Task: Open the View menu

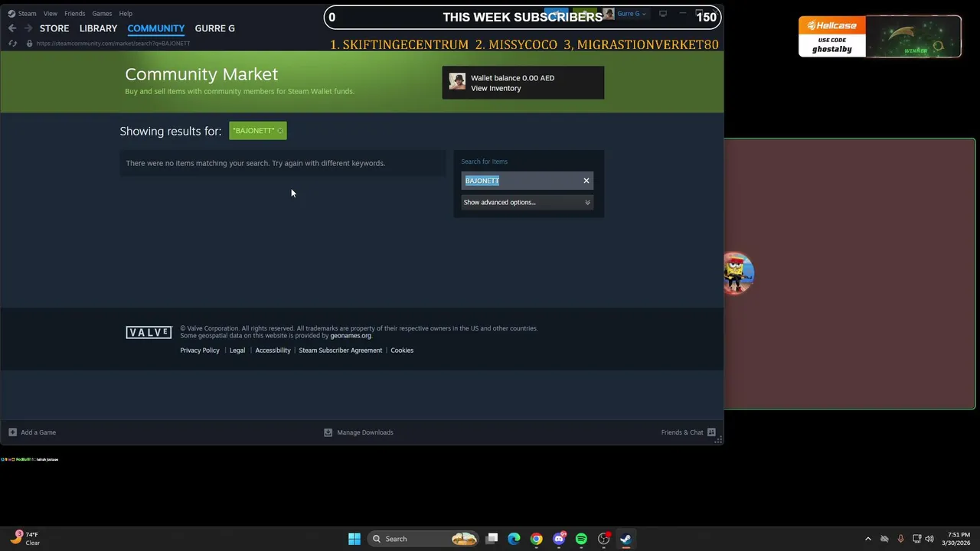Action: 50,13
